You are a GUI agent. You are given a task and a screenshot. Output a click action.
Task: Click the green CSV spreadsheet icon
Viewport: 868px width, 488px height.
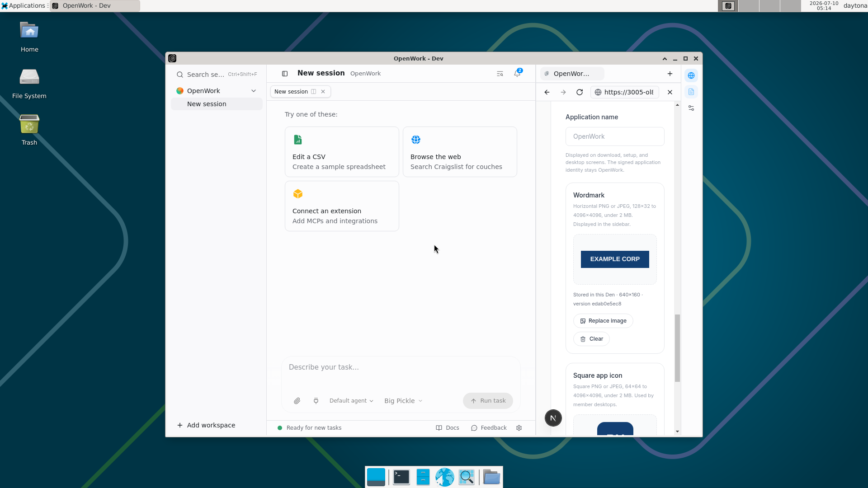298,140
